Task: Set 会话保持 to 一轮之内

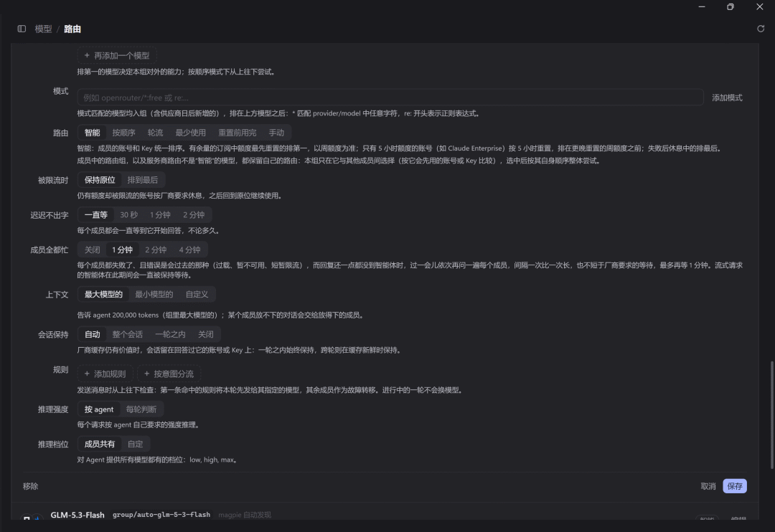Action: click(x=171, y=334)
